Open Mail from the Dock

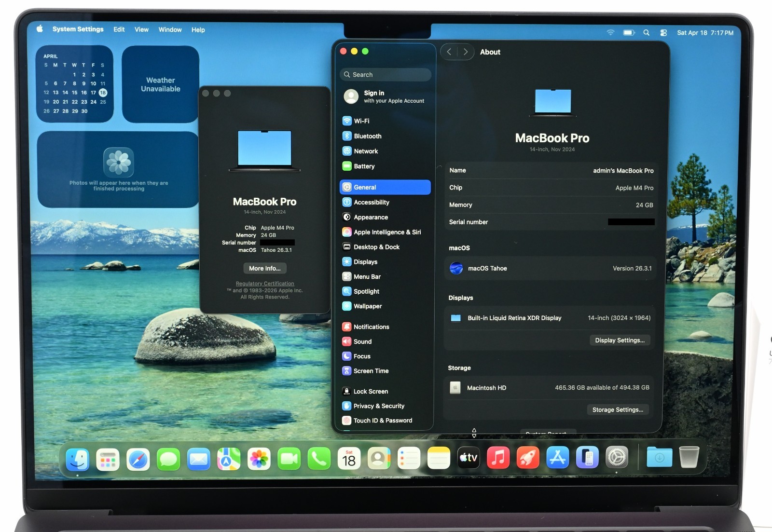pos(198,459)
